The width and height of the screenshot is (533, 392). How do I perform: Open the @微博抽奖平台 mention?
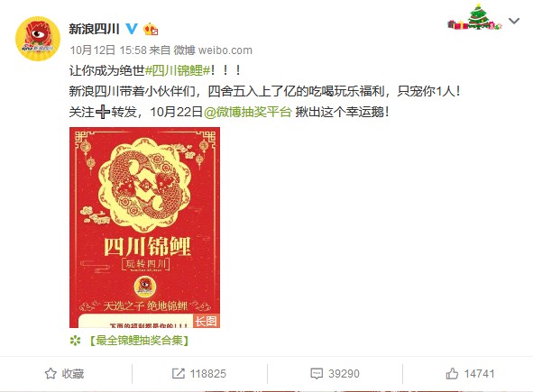click(248, 112)
